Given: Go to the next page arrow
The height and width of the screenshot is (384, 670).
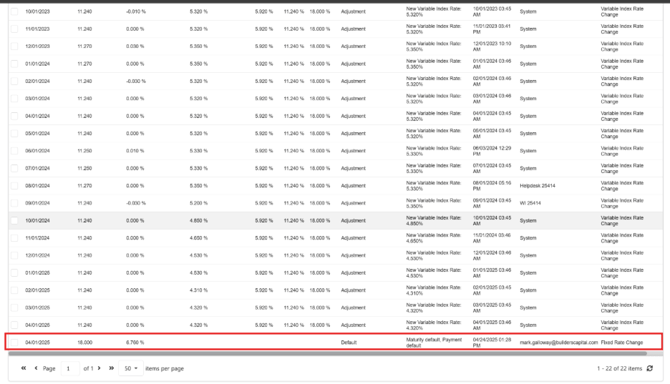Looking at the screenshot, I should point(99,368).
